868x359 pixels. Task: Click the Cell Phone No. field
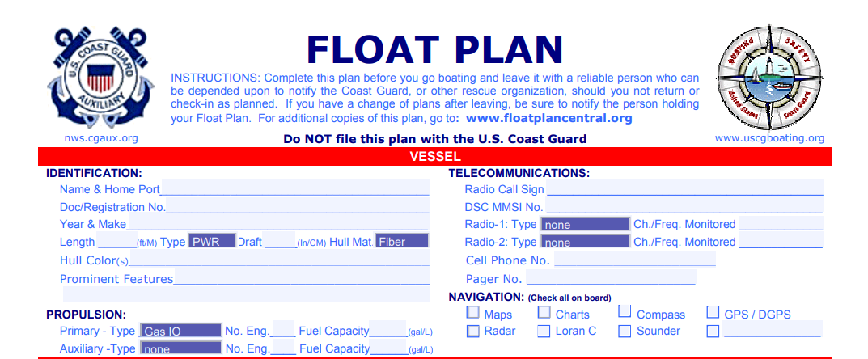(x=634, y=260)
